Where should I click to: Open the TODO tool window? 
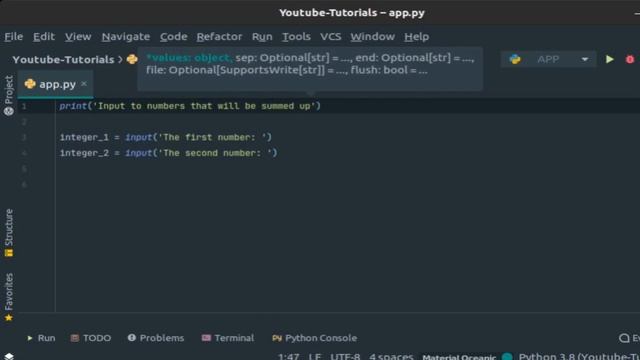point(91,338)
